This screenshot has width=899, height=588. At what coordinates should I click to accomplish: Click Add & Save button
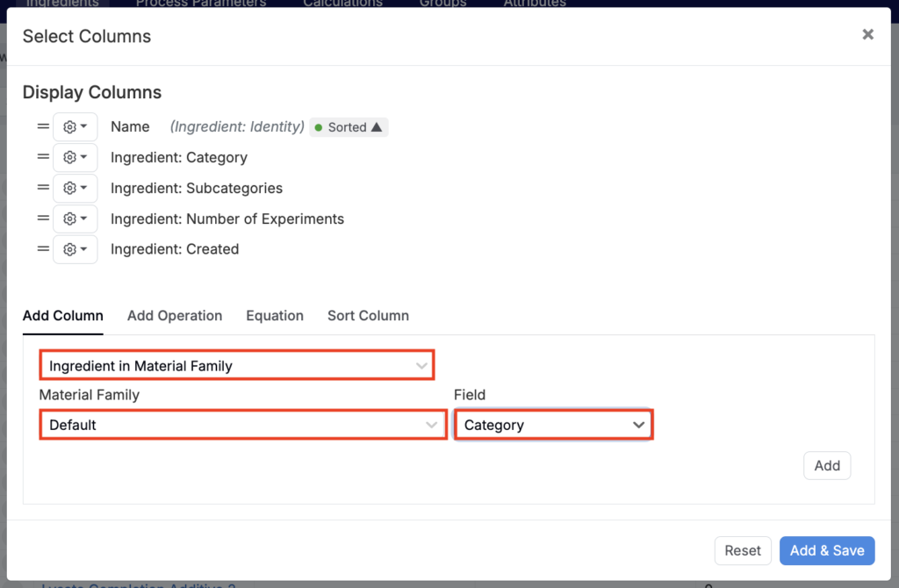point(827,550)
